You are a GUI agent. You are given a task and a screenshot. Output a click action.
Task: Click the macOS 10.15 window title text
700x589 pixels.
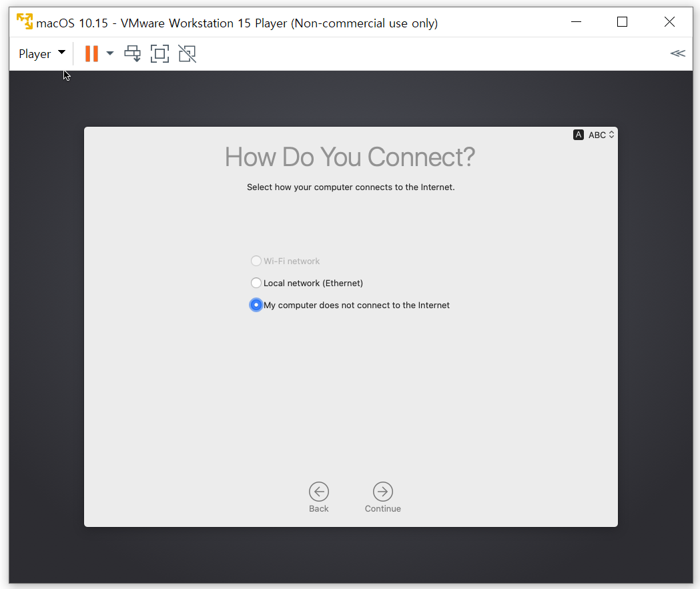coord(237,23)
